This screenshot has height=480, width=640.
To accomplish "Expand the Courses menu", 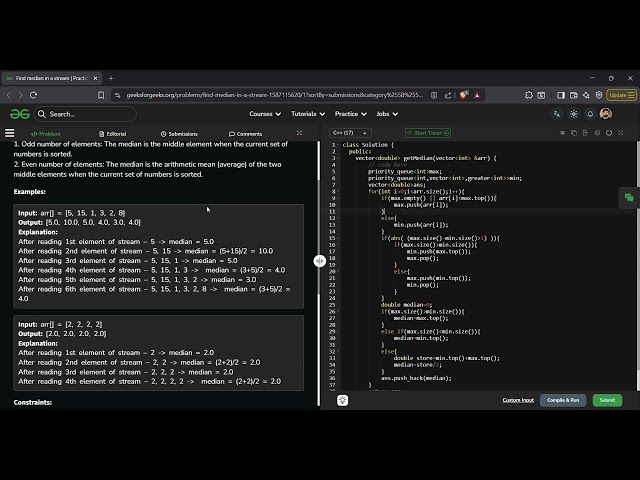I will point(265,114).
